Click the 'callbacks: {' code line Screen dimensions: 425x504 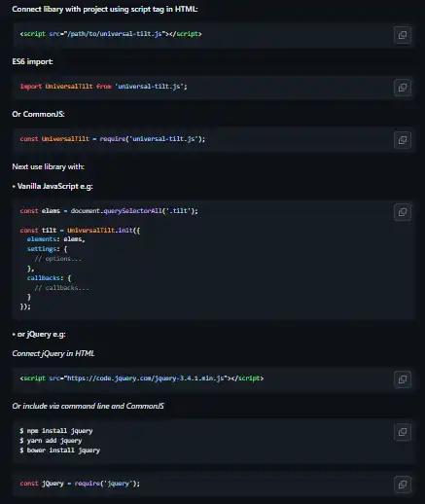49,278
